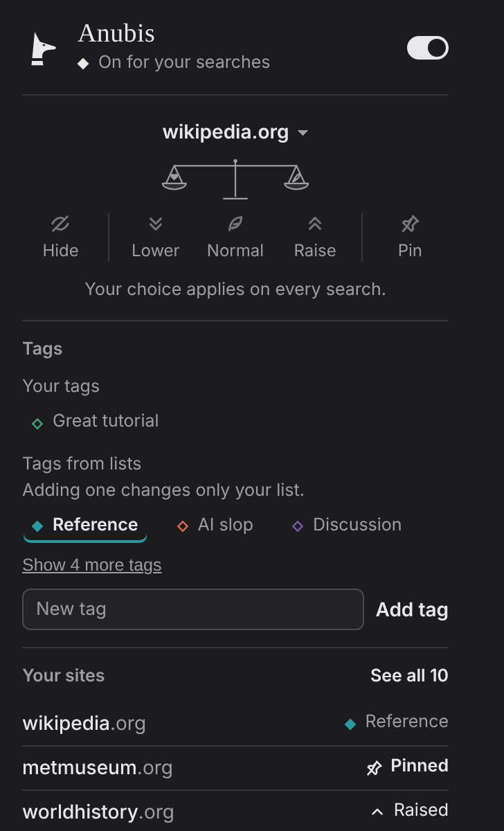Click the purple Discussion tag diamond
This screenshot has height=831, width=504.
(x=298, y=526)
